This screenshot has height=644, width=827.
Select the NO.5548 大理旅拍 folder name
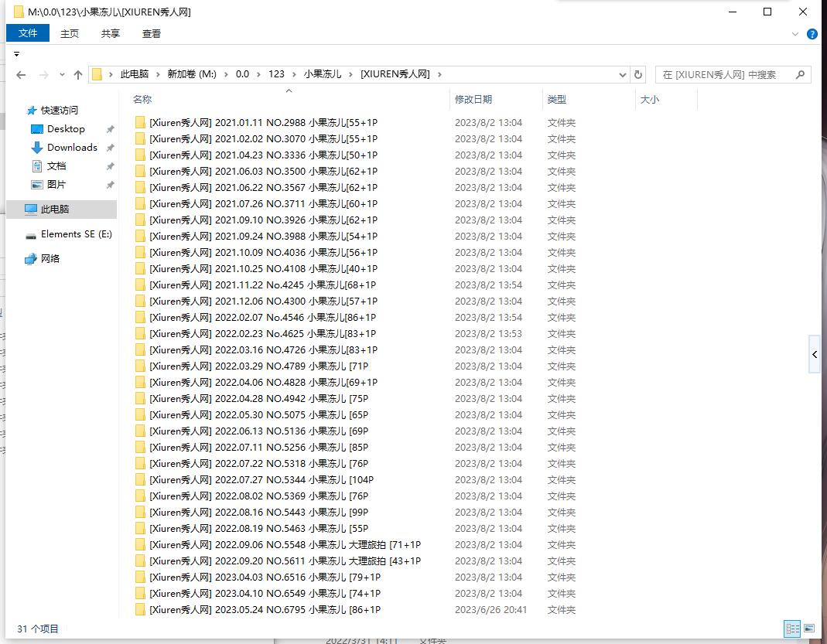285,545
